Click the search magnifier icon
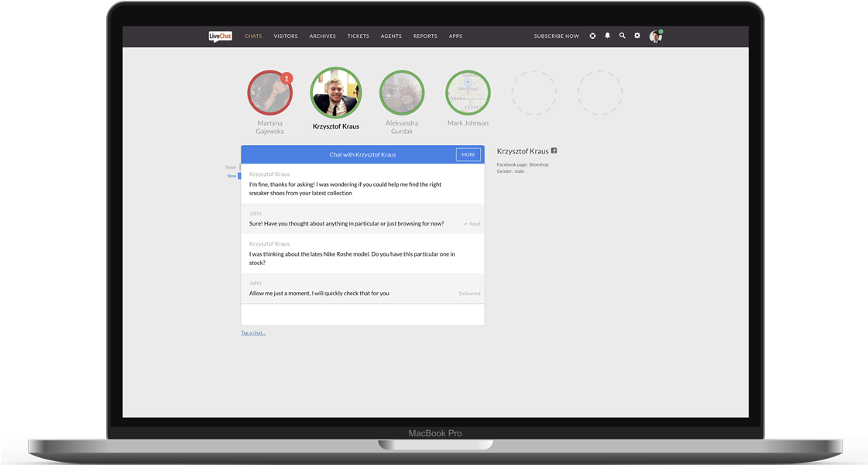Screen dimensions: 868x465 pyautogui.click(x=622, y=36)
